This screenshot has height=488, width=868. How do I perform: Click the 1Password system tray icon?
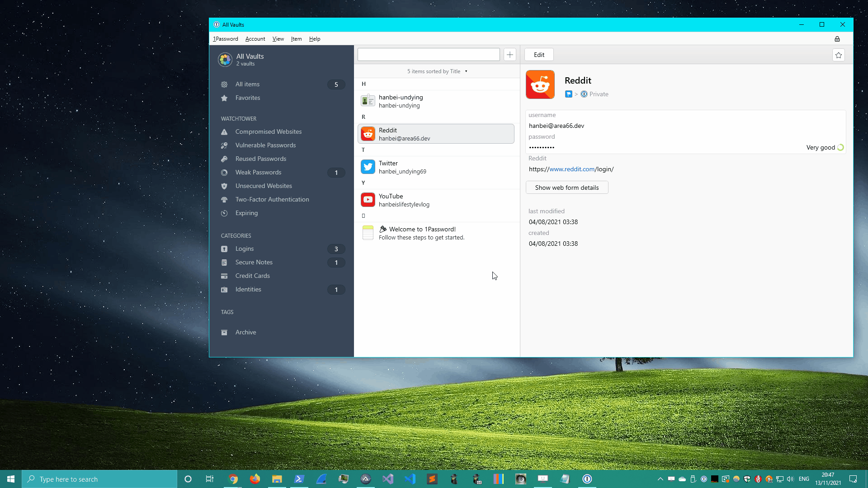tap(704, 479)
